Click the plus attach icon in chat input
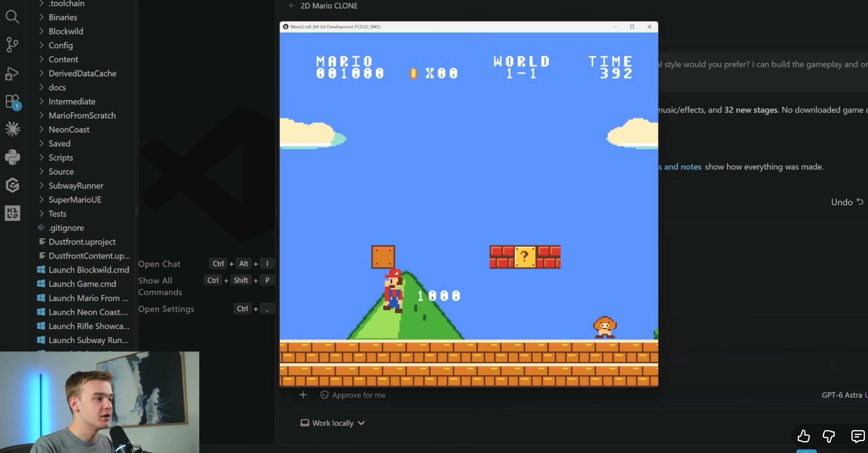Viewport: 868px width, 453px height. (303, 395)
